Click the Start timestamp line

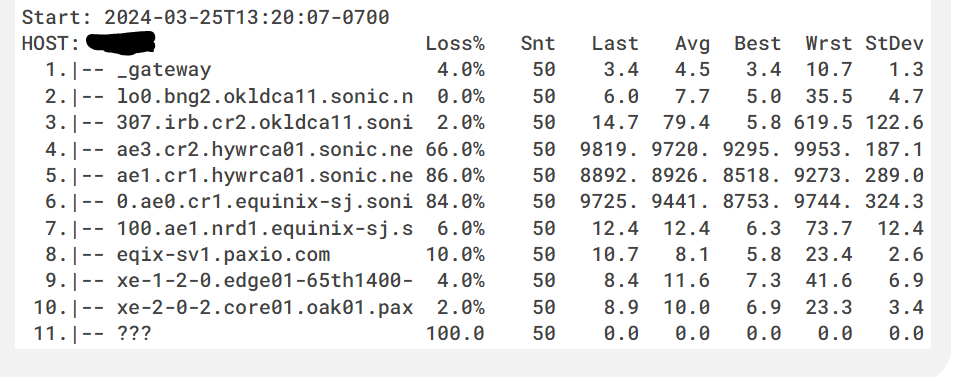pos(205,17)
